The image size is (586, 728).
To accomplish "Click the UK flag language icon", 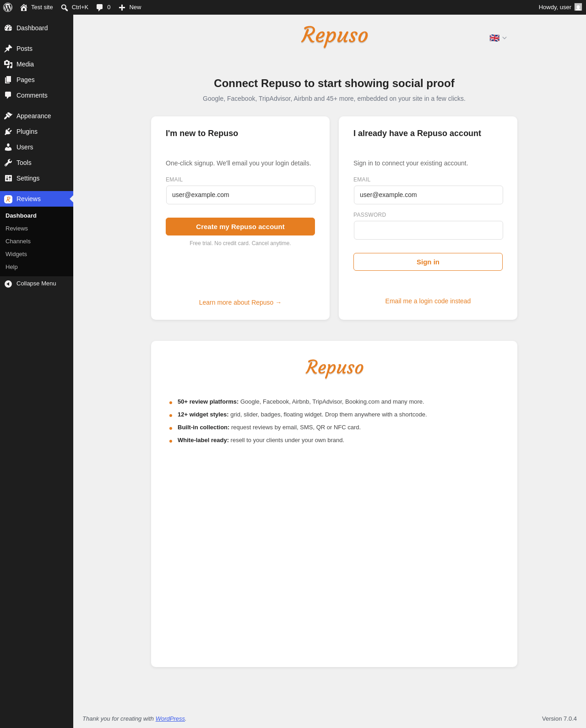I will [494, 38].
